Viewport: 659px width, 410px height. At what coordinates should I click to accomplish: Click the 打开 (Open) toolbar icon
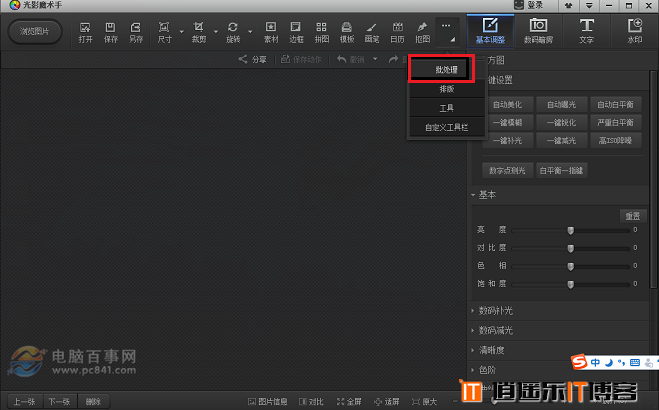tap(85, 30)
